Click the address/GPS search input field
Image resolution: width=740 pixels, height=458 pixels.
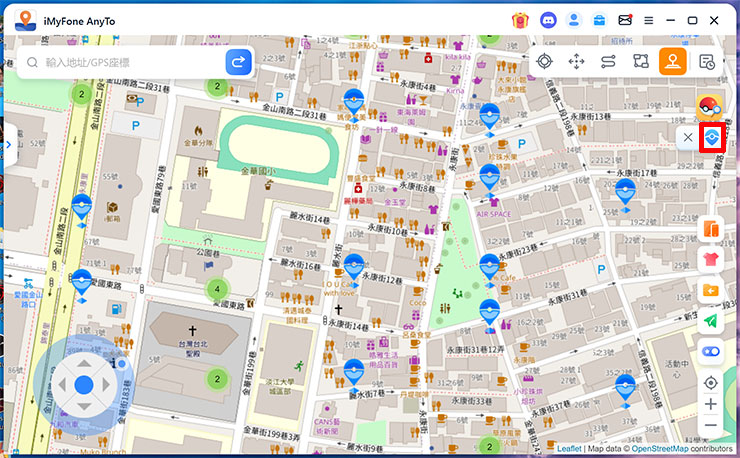(x=125, y=62)
